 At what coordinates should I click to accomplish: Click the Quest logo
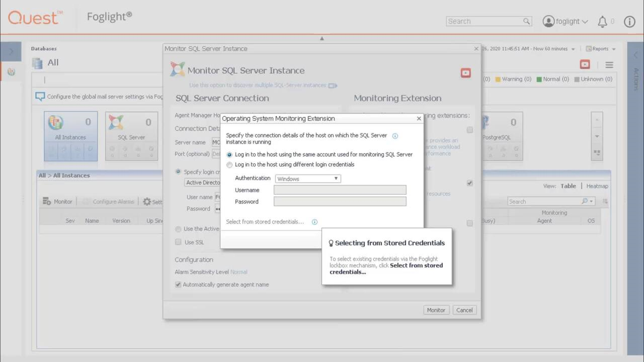[x=35, y=18]
